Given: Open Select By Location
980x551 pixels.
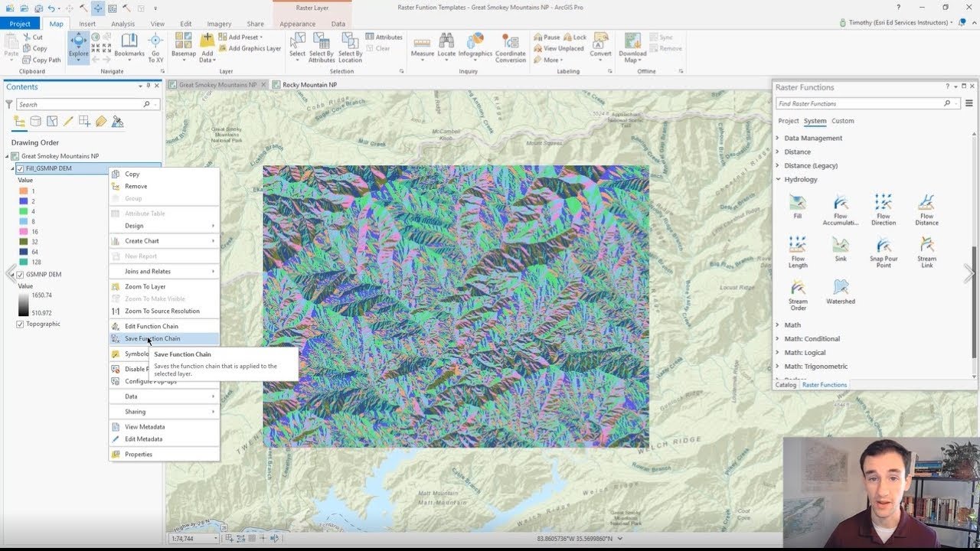Looking at the screenshot, I should [350, 47].
